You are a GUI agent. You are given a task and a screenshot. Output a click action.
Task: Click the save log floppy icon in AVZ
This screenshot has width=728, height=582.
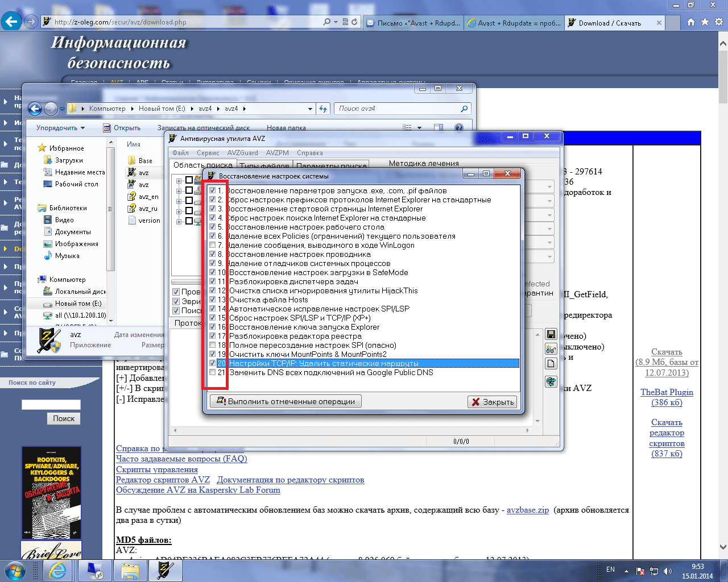tap(551, 334)
